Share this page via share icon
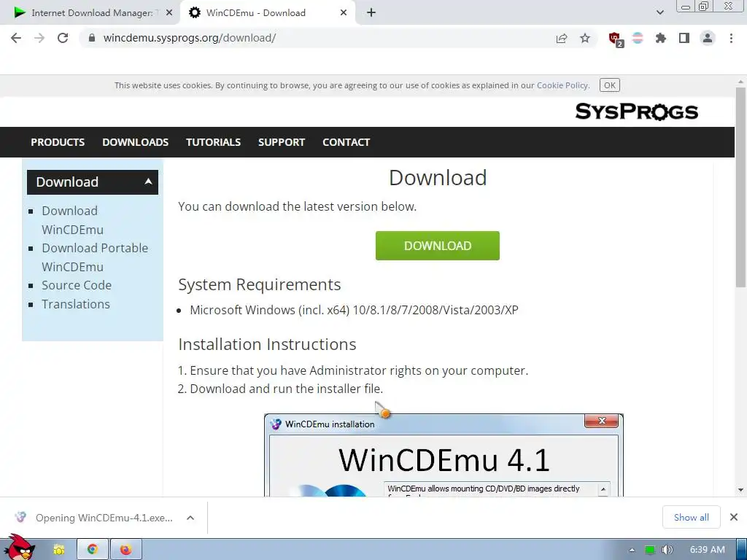Screen dimensions: 747x560 click(x=562, y=38)
